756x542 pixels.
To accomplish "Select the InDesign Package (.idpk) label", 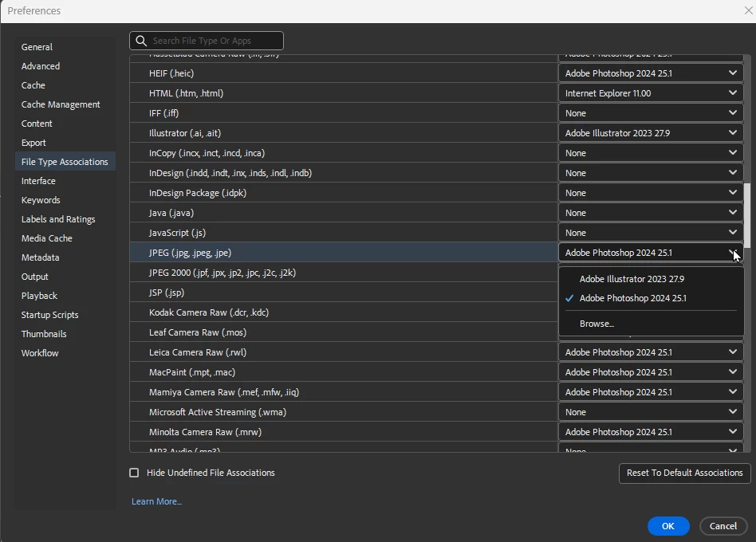I will (198, 193).
